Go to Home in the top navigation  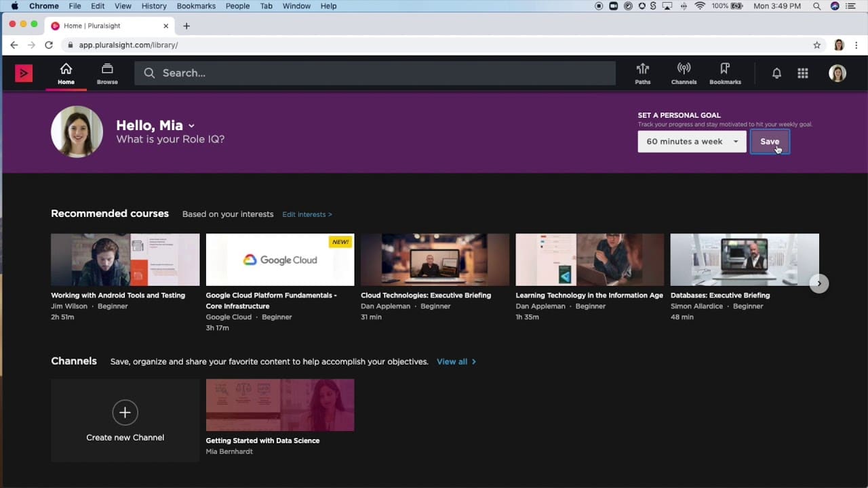pyautogui.click(x=66, y=74)
